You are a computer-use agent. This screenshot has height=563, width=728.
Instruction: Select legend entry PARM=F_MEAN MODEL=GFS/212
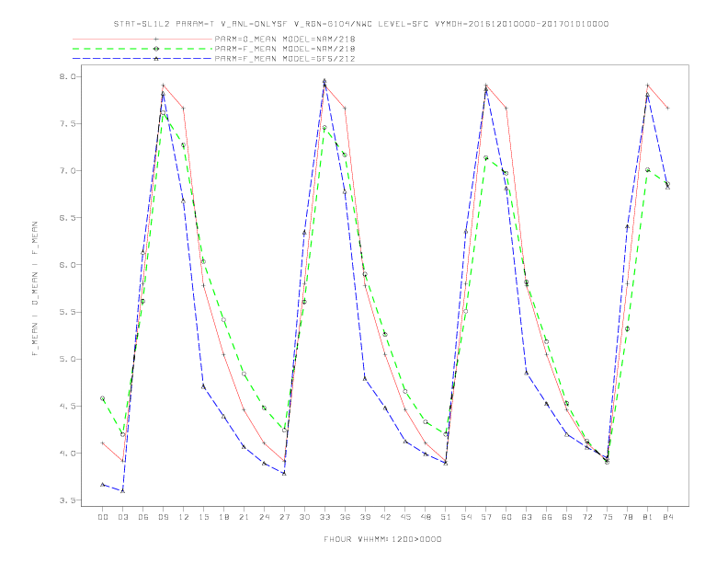285,59
